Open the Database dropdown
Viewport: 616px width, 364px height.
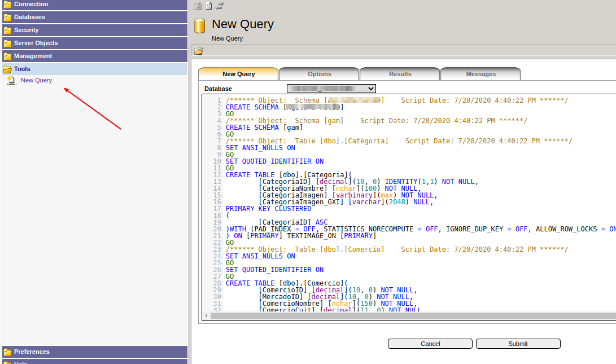(331, 89)
